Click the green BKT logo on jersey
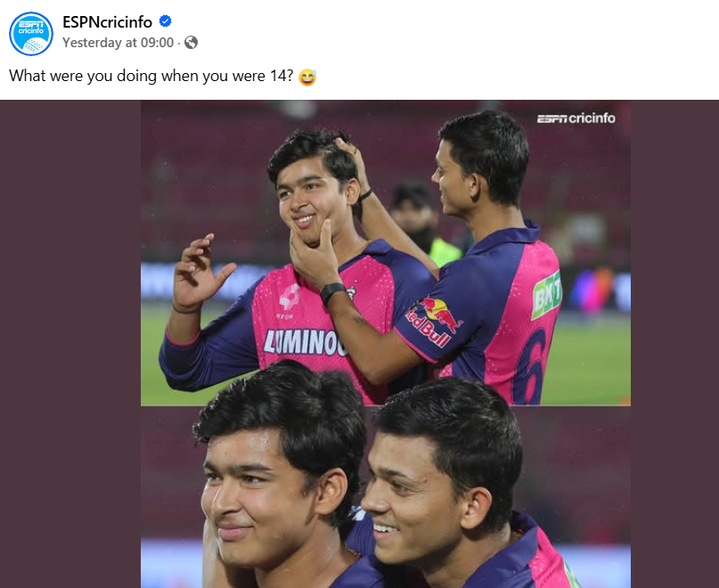 point(546,295)
